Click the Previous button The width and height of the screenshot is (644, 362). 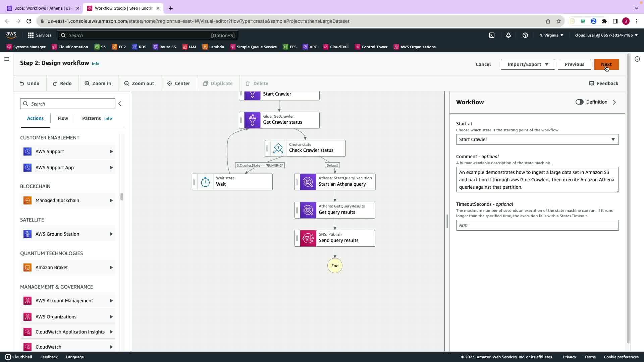574,64
